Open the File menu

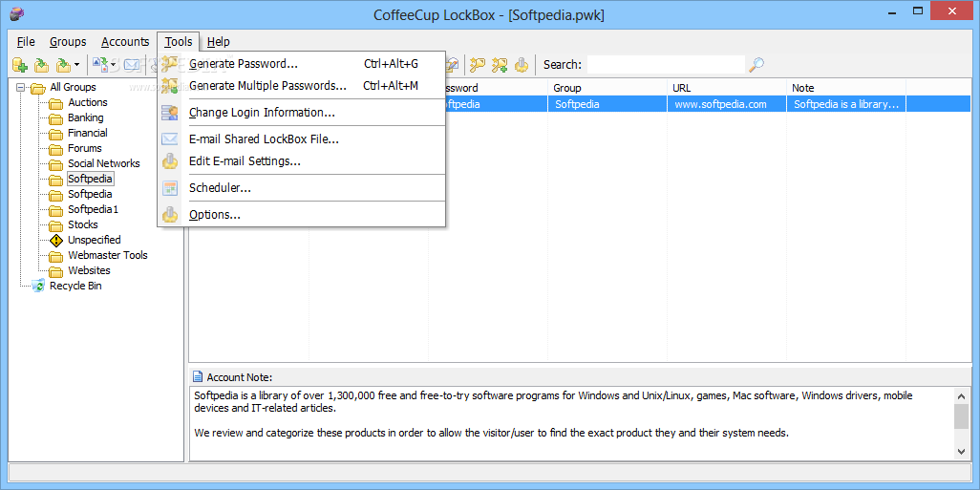click(x=26, y=42)
